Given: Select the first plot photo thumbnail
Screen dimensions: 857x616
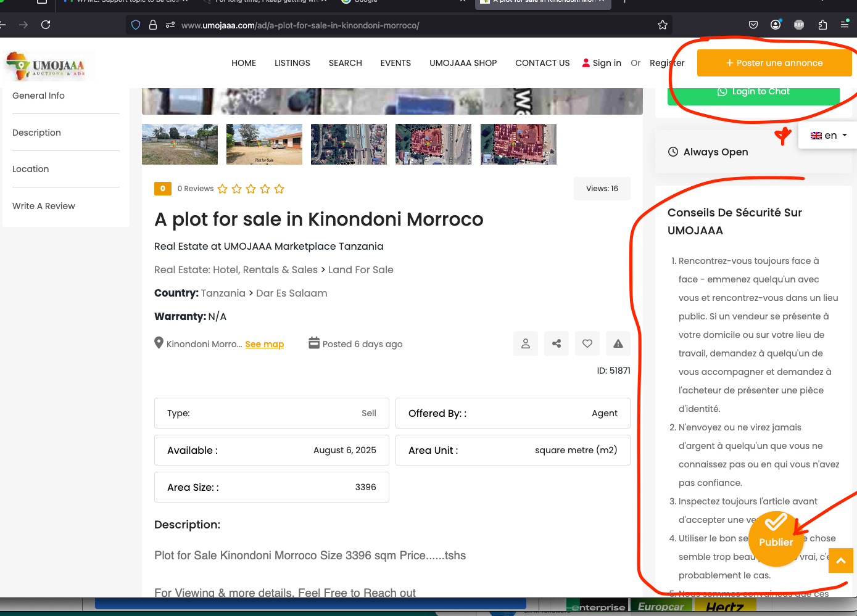Looking at the screenshot, I should (x=180, y=144).
